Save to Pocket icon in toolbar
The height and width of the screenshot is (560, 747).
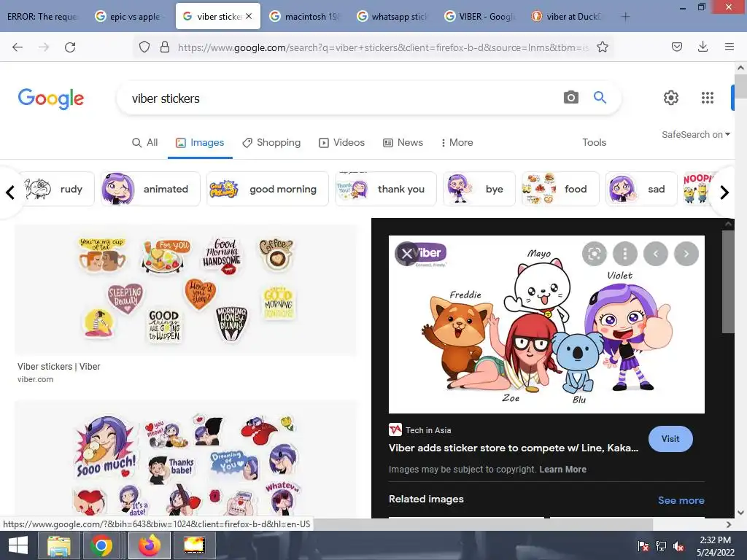tap(676, 47)
